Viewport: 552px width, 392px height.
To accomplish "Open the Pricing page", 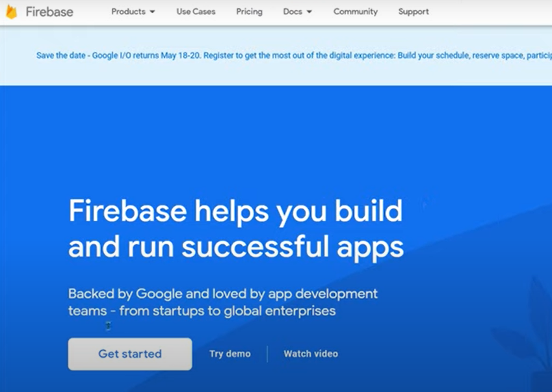I will point(249,12).
